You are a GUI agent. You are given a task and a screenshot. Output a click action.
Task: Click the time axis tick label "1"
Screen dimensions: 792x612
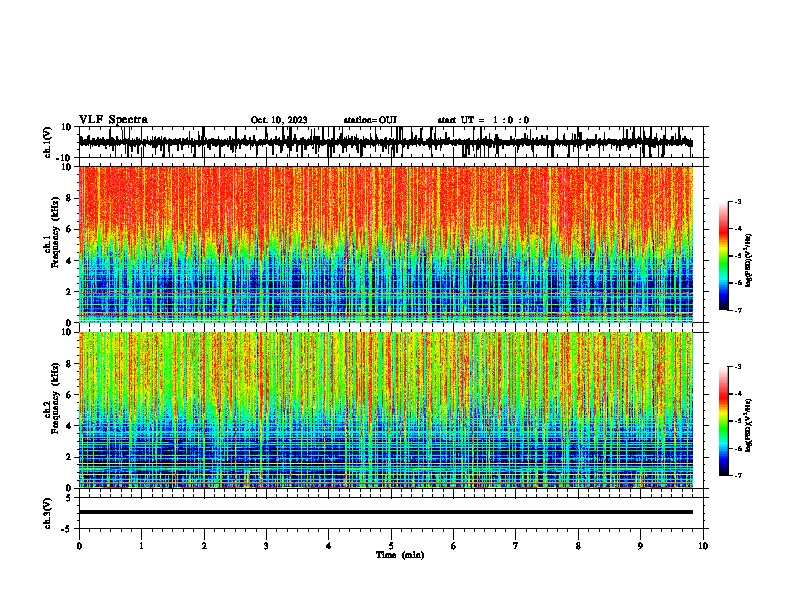point(141,546)
